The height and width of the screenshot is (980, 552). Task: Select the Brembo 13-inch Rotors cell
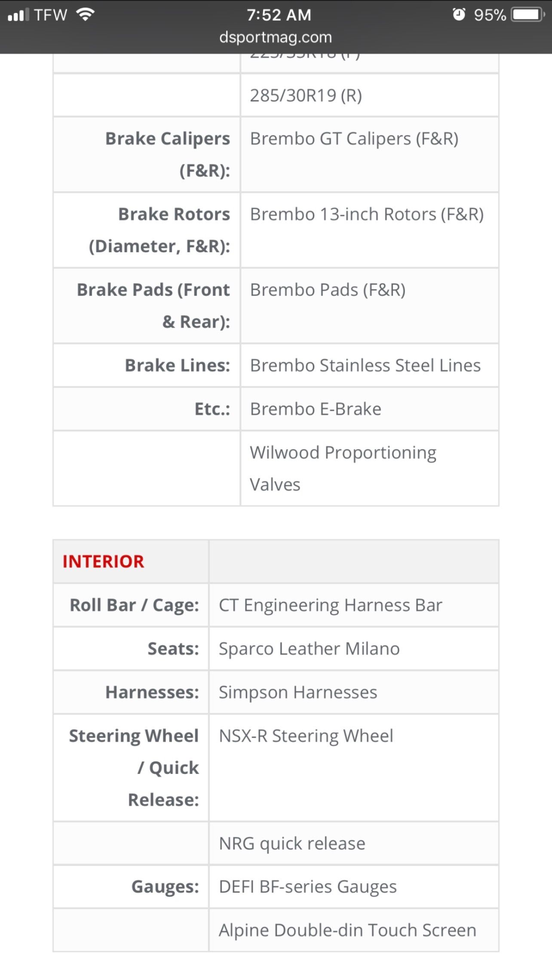tap(370, 230)
